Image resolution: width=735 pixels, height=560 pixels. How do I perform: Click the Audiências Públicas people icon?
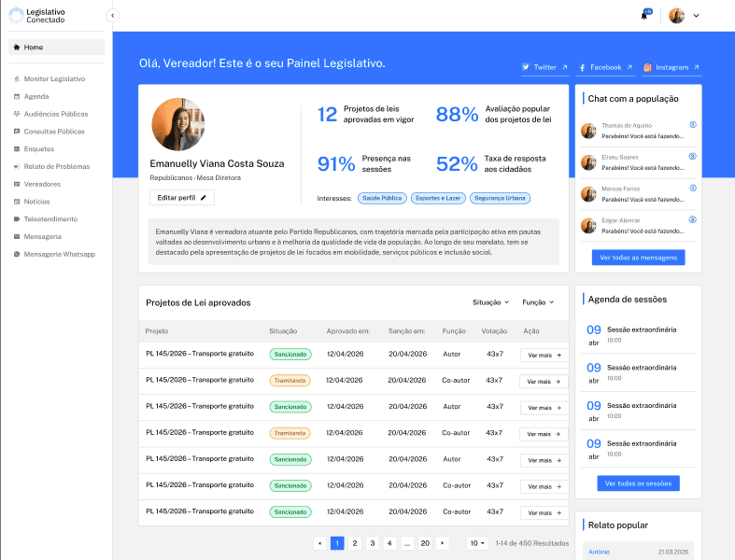17,114
